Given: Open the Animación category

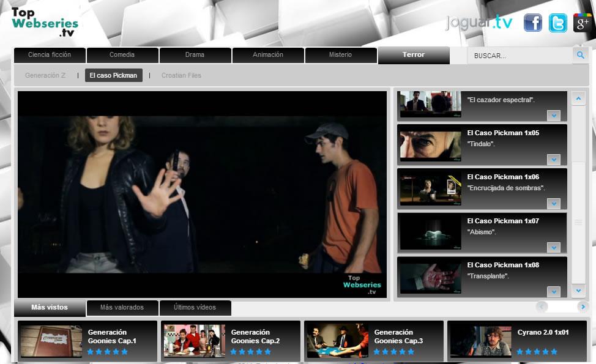Looking at the screenshot, I should (268, 55).
